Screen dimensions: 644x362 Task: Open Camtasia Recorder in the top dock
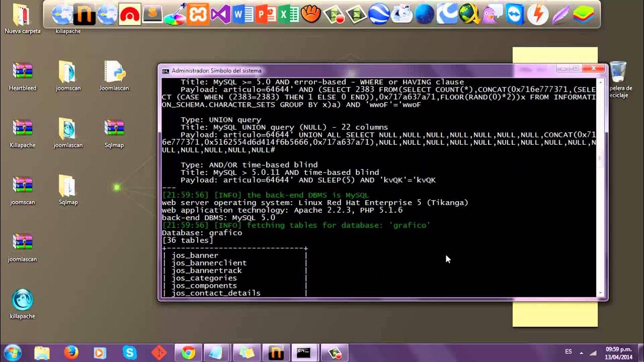click(x=334, y=15)
